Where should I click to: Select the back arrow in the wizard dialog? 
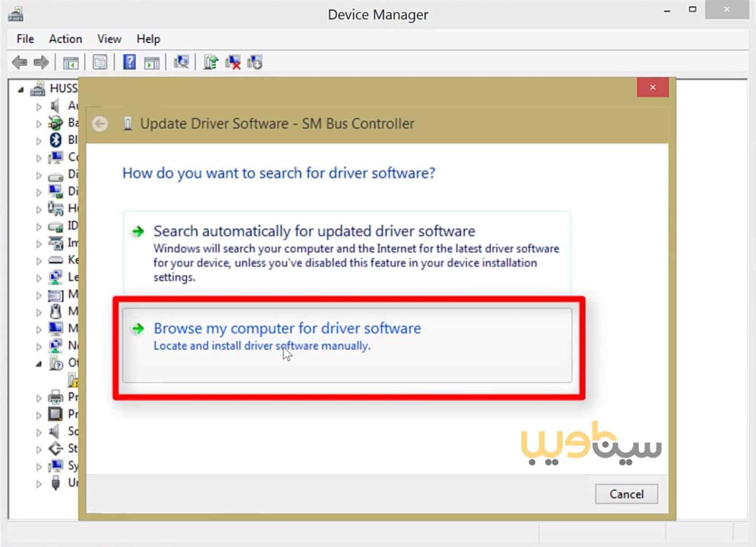100,123
